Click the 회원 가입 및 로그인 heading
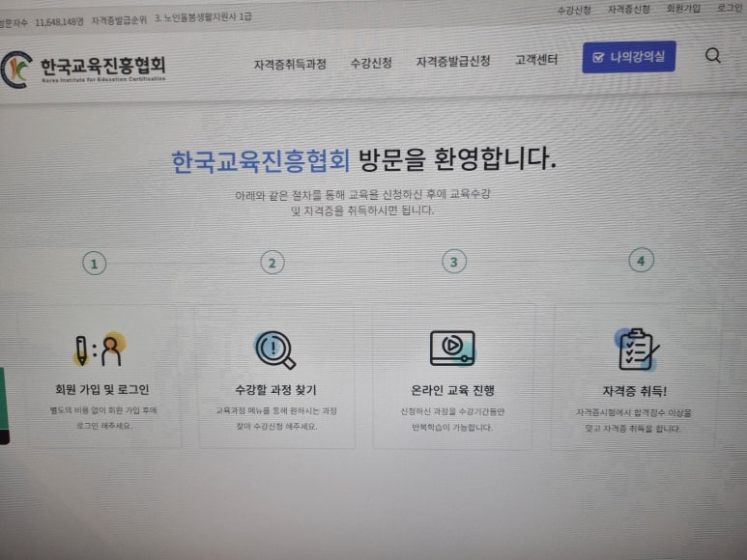 (x=101, y=389)
